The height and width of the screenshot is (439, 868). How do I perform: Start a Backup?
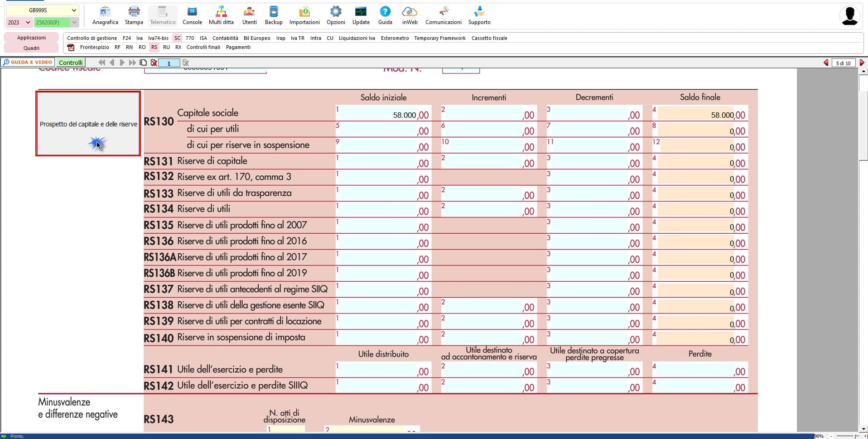(x=274, y=15)
